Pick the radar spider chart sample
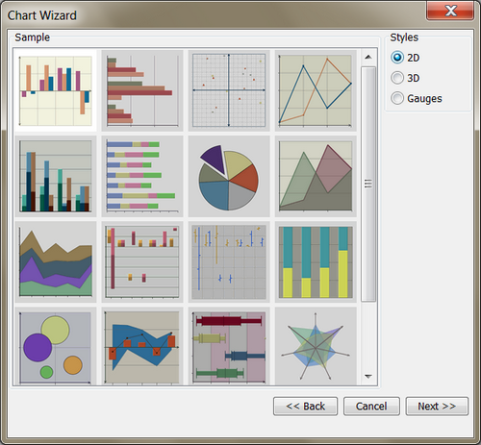Screen dimensions: 481x445 click(x=316, y=347)
